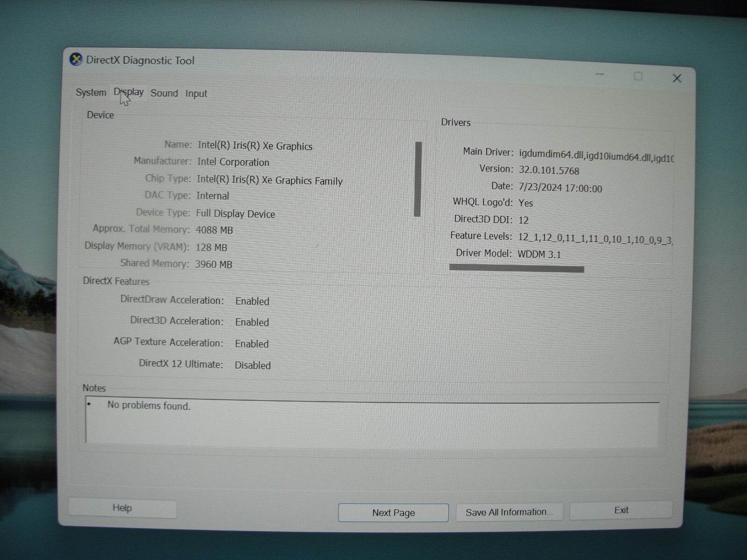Viewport: 747px width, 560px height.
Task: Exit the DirectX Diagnostic Tool
Action: pyautogui.click(x=620, y=510)
